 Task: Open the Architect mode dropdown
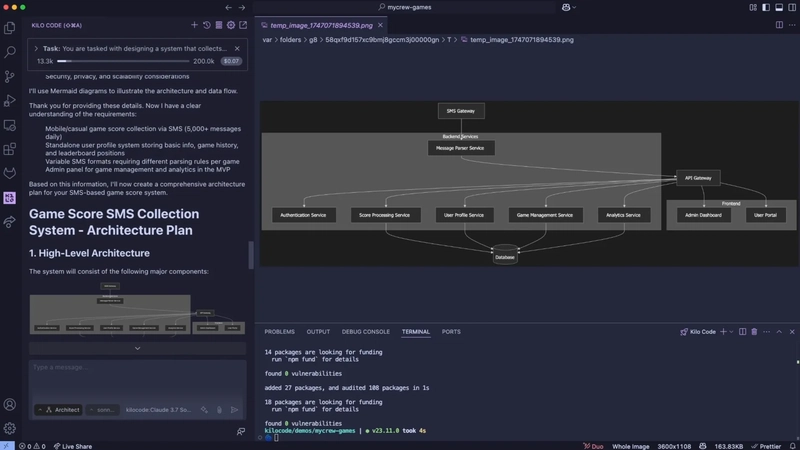click(x=59, y=410)
